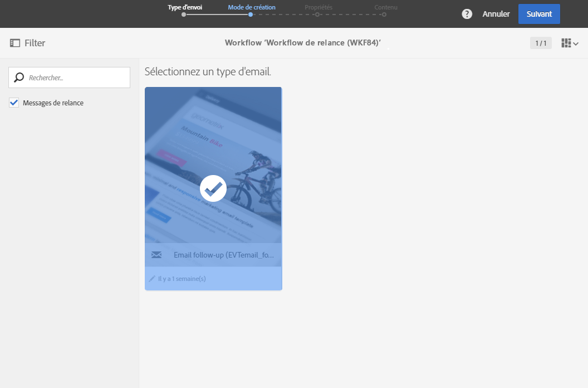Click the Filter label
Viewport: 588px width, 388px height.
35,43
